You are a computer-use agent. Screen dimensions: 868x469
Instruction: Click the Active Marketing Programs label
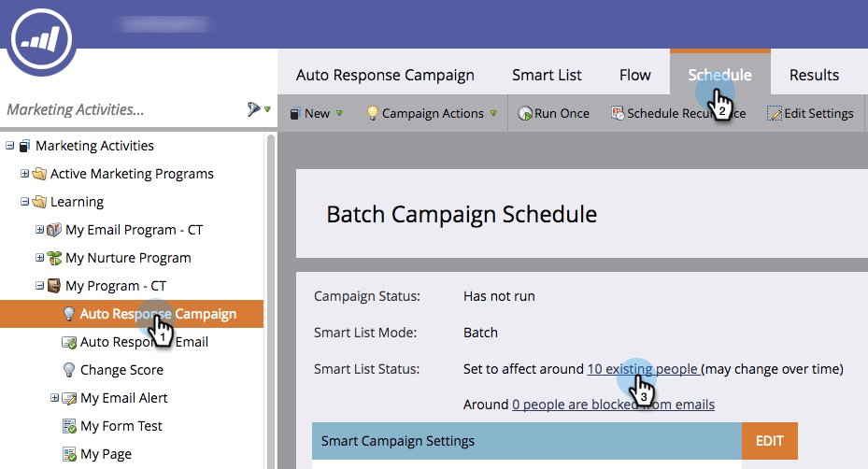click(x=132, y=174)
